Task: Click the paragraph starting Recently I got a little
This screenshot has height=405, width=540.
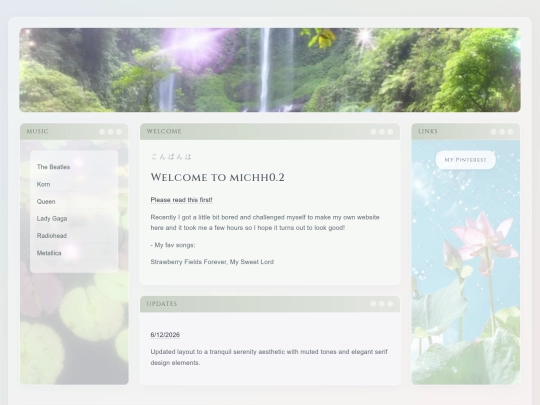Action: coord(265,222)
